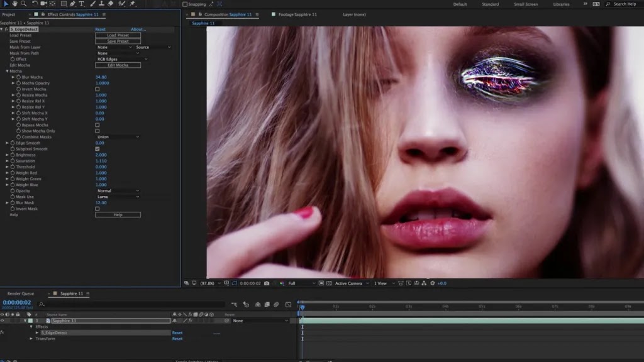Select the Pen tool
The width and height of the screenshot is (644, 362).
(x=73, y=4)
